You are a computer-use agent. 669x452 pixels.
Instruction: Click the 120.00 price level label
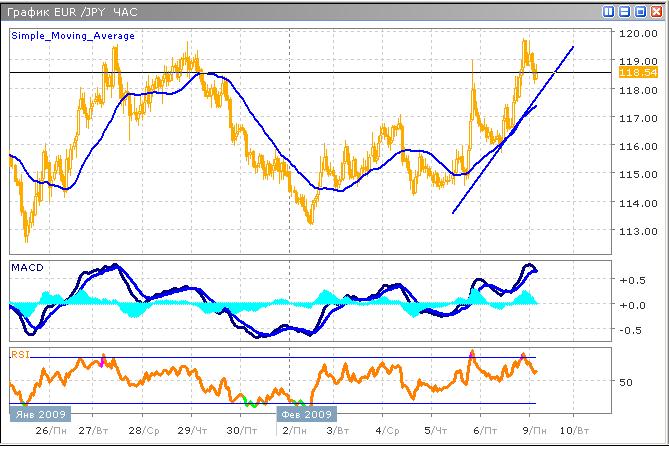pos(635,33)
